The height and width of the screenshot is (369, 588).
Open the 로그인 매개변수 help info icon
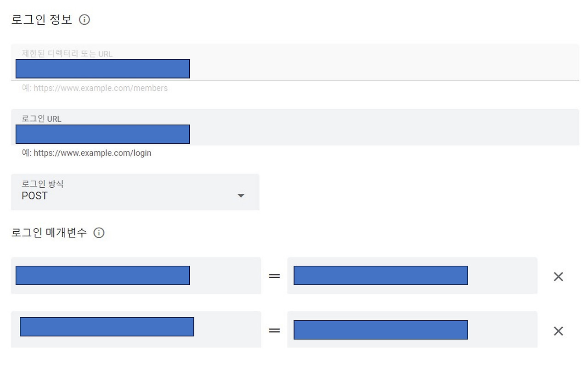point(99,233)
